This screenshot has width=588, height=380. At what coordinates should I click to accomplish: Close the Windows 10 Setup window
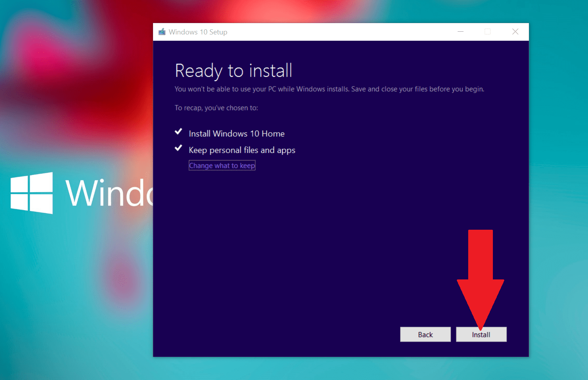click(x=515, y=32)
